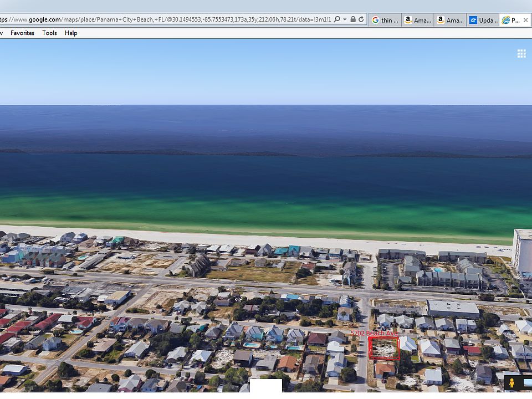
Task: Click the map thumbnail beside the pegman
Action: click(x=528, y=383)
